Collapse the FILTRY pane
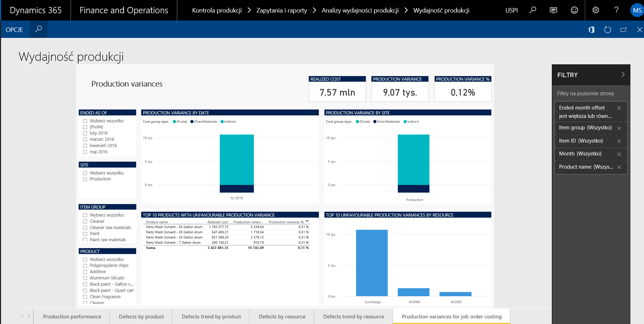 623,74
